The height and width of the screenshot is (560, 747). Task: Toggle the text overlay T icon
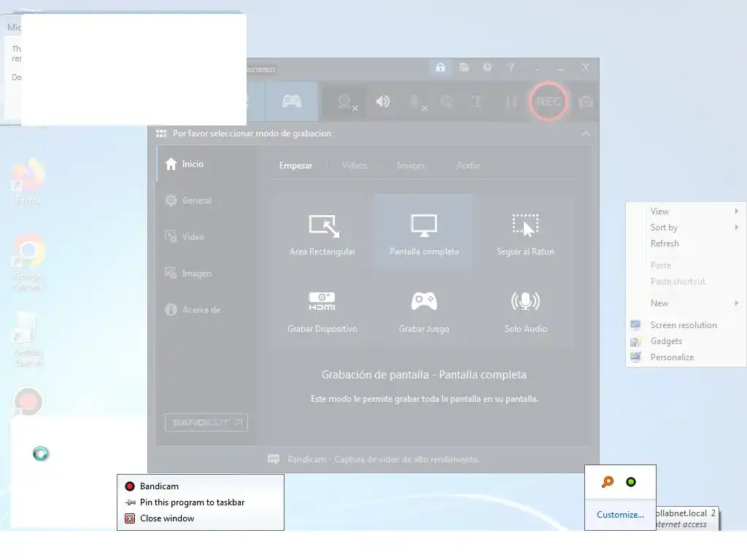tap(477, 101)
